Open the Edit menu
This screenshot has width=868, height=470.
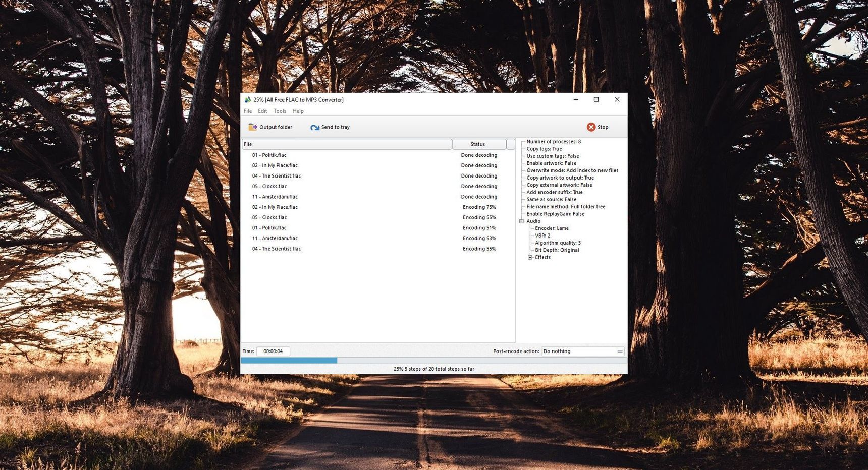[262, 111]
